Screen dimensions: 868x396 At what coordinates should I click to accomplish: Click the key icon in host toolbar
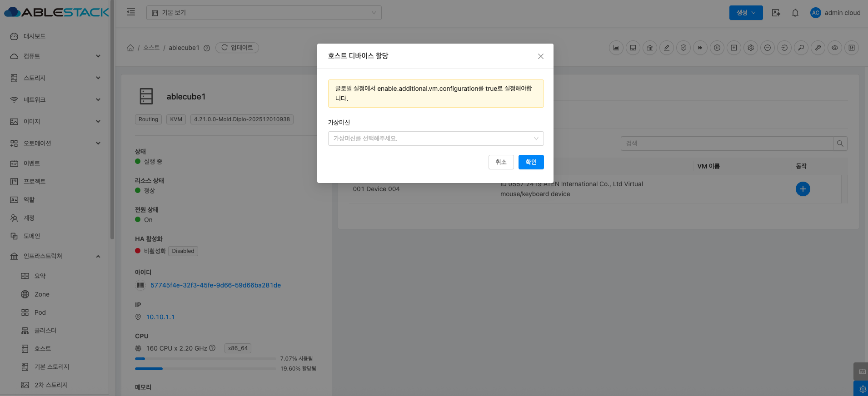[x=801, y=48]
